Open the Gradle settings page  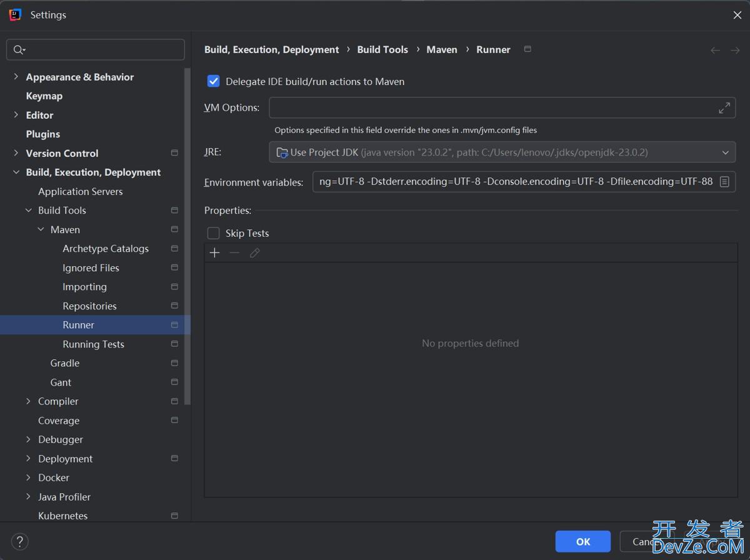65,363
